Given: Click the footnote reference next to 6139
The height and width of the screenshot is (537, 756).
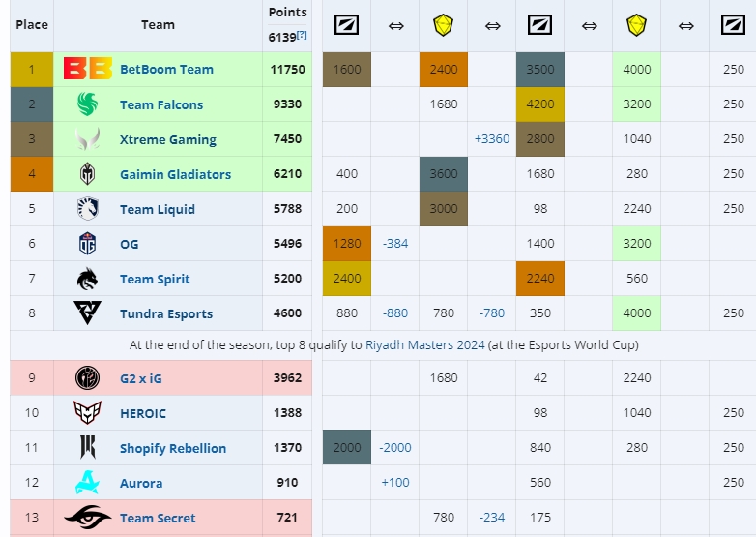Looking at the screenshot, I should (x=302, y=35).
